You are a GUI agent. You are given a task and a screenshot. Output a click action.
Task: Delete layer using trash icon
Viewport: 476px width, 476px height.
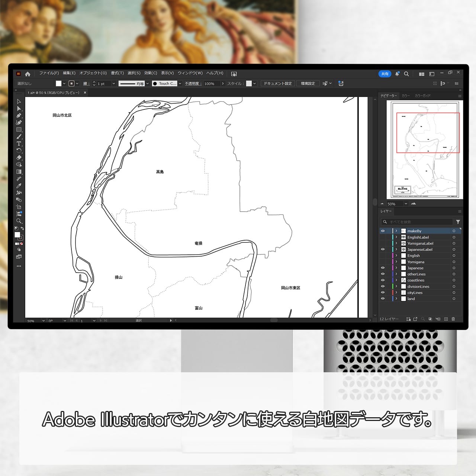click(453, 319)
